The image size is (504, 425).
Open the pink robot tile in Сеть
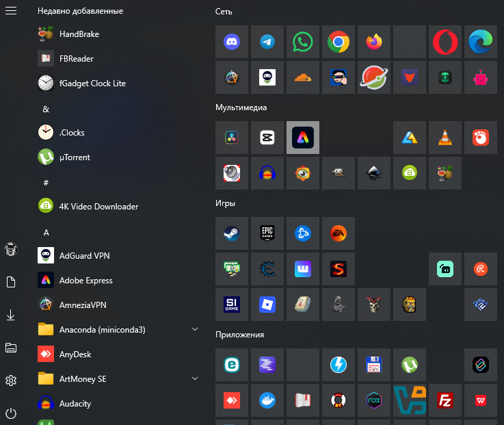[481, 77]
